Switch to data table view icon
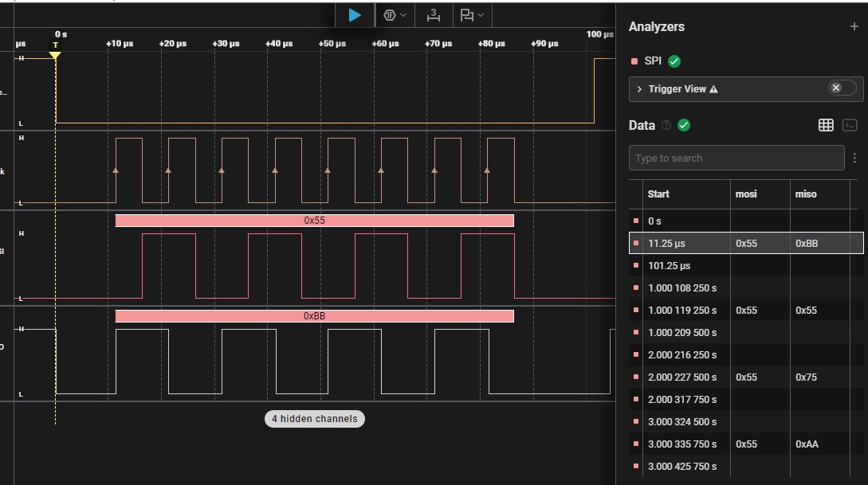The height and width of the screenshot is (485, 868). click(826, 125)
